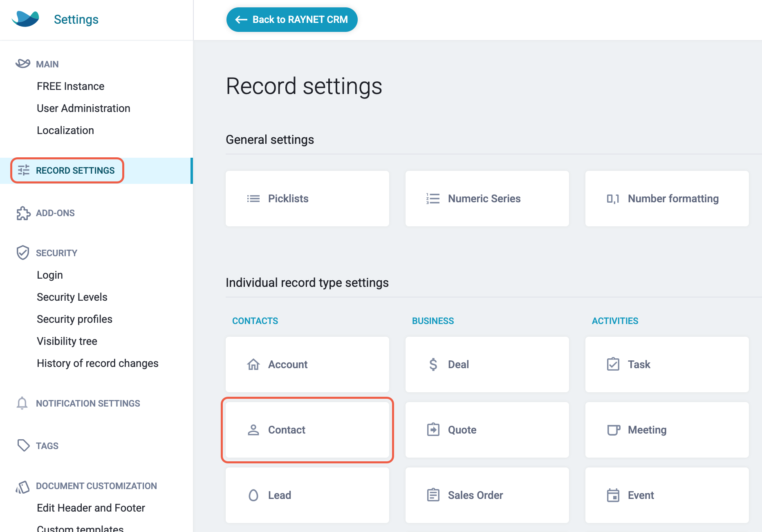Open User Administration
The height and width of the screenshot is (532, 762).
pyautogui.click(x=83, y=108)
